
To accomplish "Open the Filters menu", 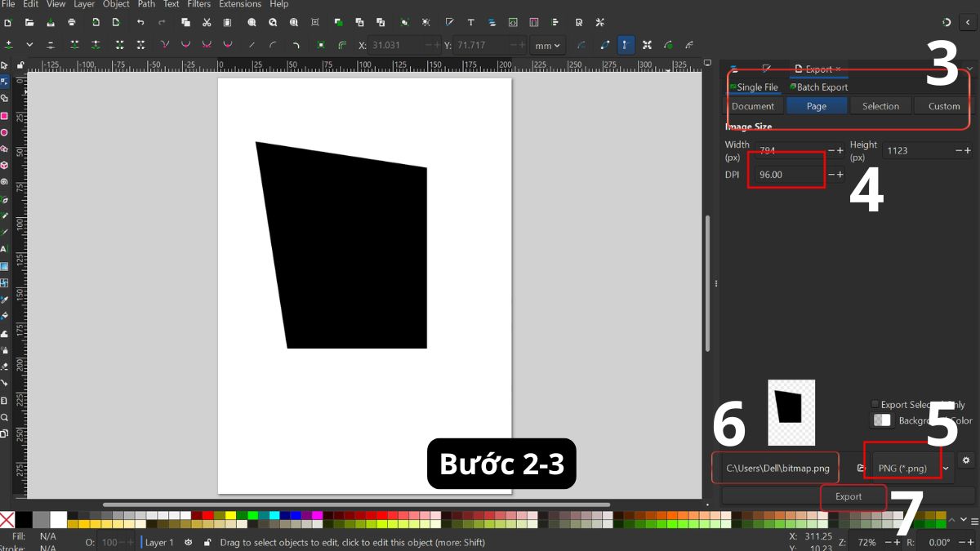I will click(x=198, y=4).
